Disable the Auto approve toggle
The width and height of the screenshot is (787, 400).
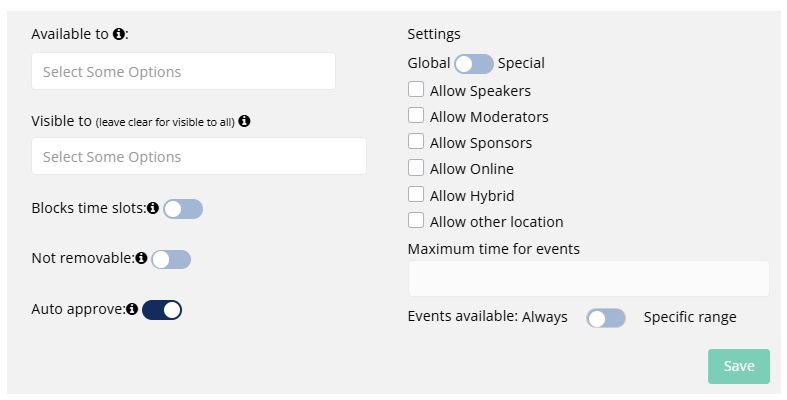point(162,309)
